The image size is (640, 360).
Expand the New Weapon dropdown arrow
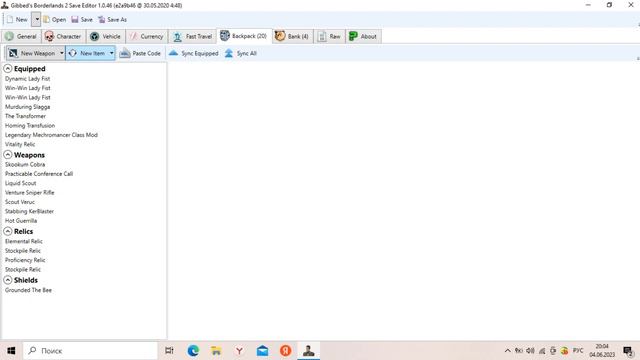62,53
